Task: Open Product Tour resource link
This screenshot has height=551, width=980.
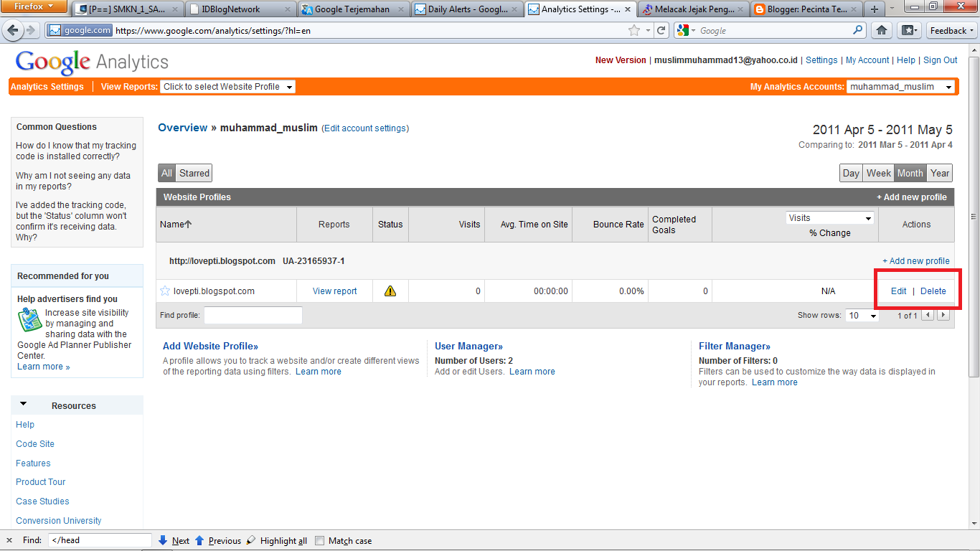Action: [x=41, y=482]
